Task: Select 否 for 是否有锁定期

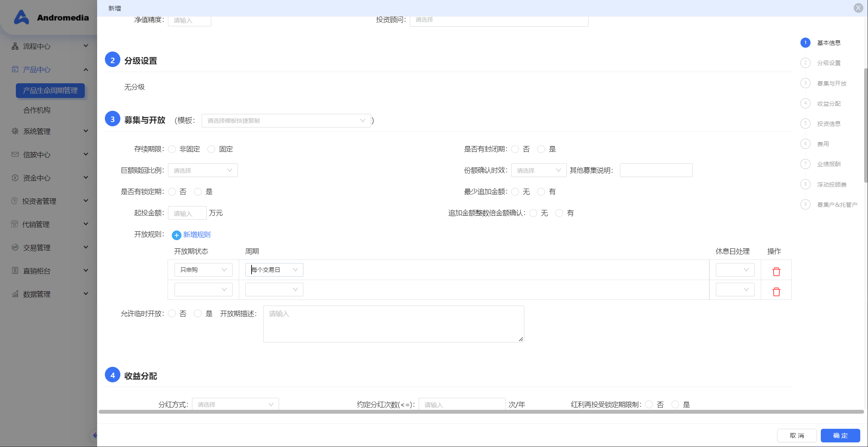Action: point(172,192)
